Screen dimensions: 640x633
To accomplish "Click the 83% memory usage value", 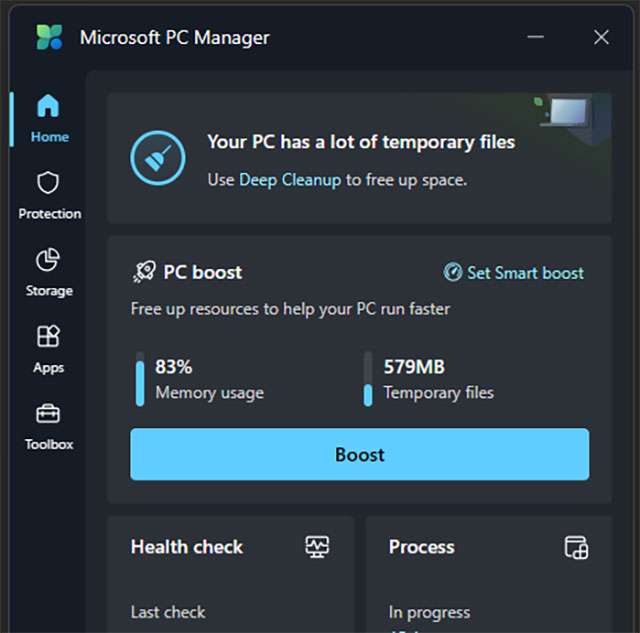I will click(173, 366).
